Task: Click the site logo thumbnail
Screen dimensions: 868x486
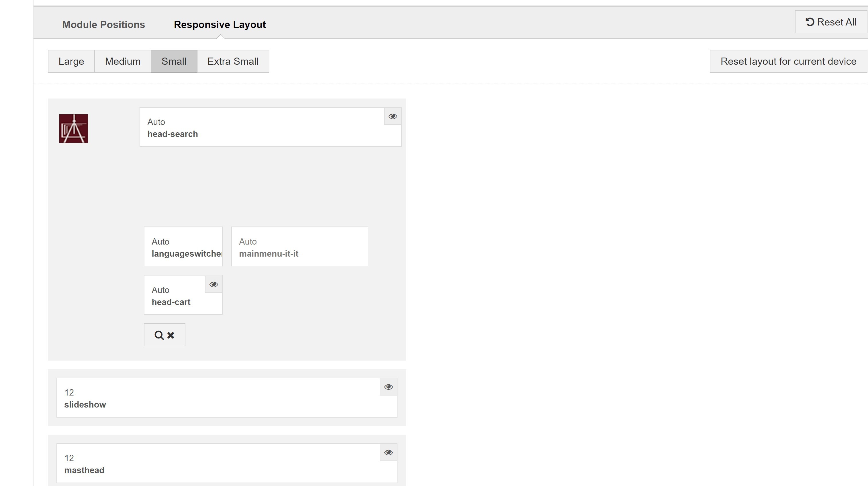Action: pos(73,128)
